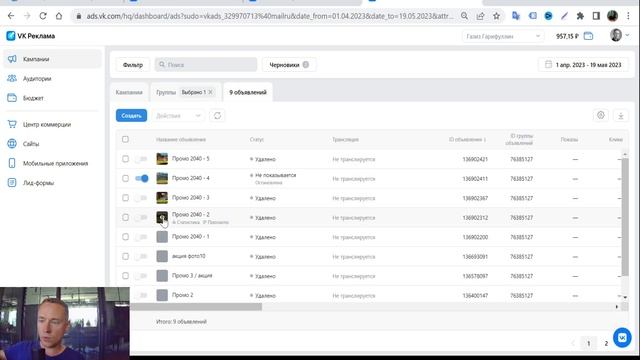The image size is (640, 360).
Task: Check the box for Промо 2040 - 5
Action: tap(125, 159)
